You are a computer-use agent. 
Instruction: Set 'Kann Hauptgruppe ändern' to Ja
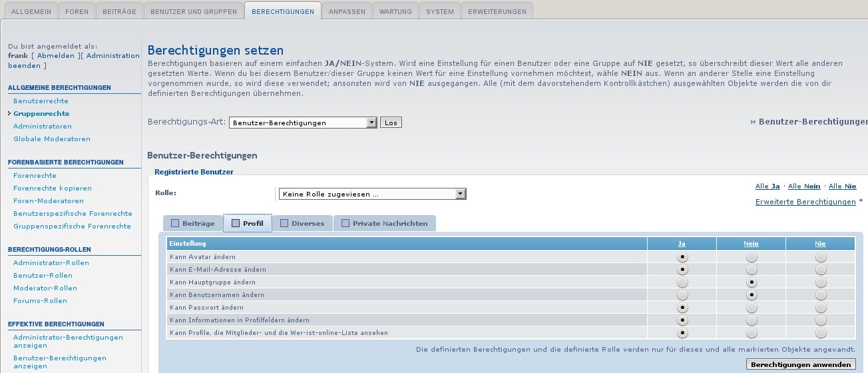click(x=682, y=282)
